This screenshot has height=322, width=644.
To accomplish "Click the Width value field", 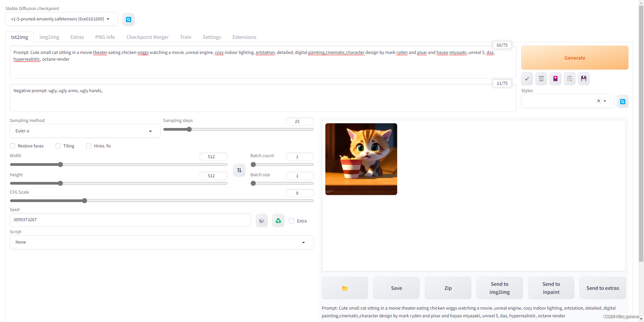I will tap(213, 156).
